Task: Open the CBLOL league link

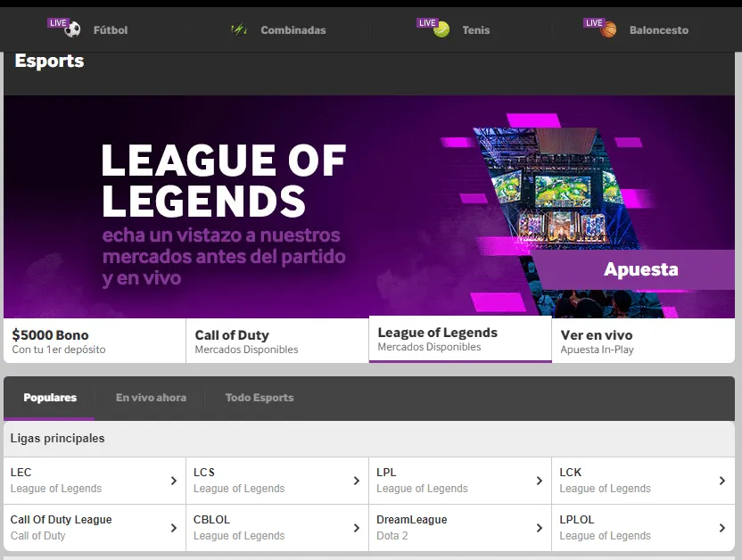Action: (x=277, y=528)
